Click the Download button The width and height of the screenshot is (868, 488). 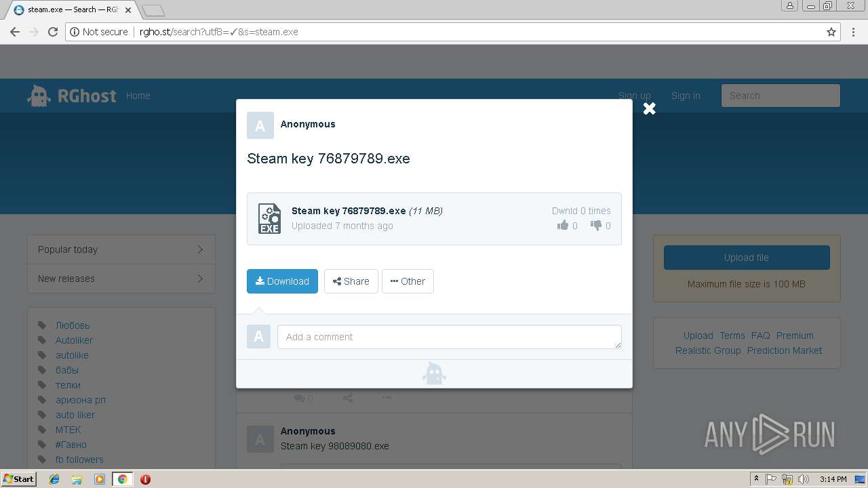pyautogui.click(x=282, y=281)
